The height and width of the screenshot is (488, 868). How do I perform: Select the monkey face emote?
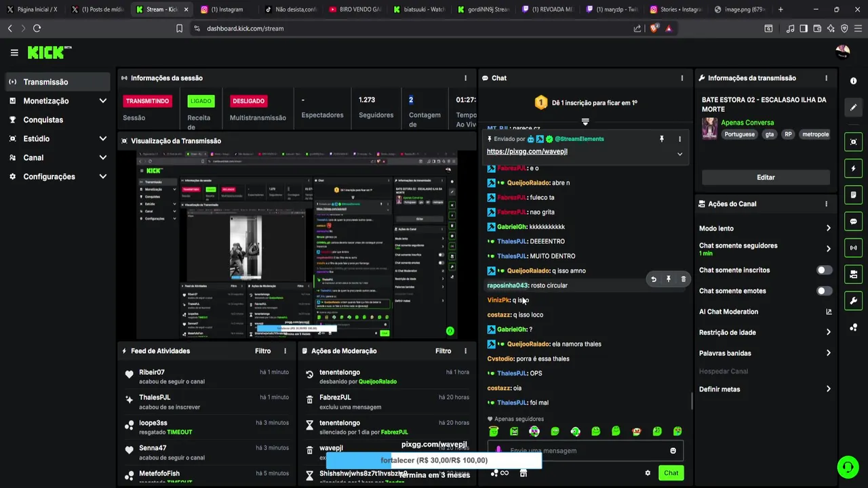636,431
